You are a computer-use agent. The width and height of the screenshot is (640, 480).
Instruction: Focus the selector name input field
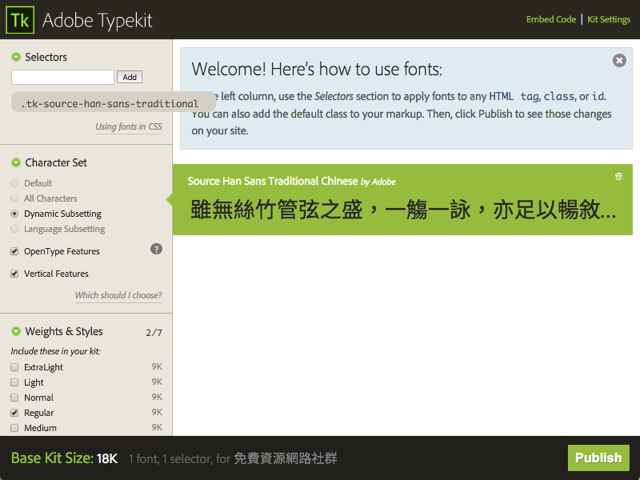pos(63,77)
